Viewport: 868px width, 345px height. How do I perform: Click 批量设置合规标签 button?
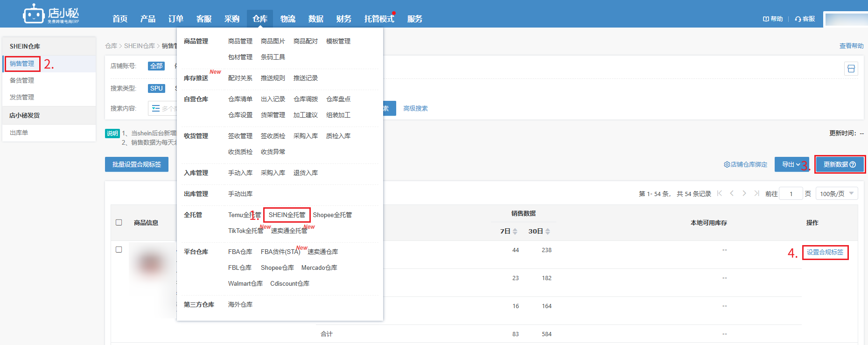[137, 164]
